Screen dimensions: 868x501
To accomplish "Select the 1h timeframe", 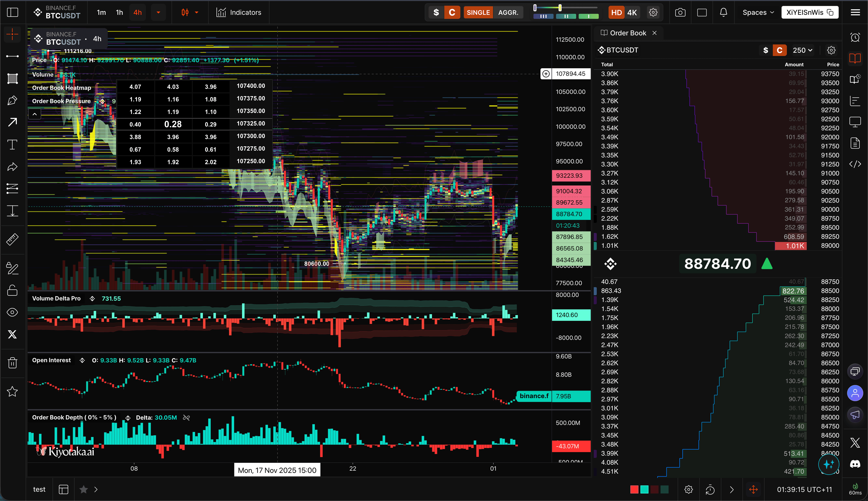I will [120, 12].
